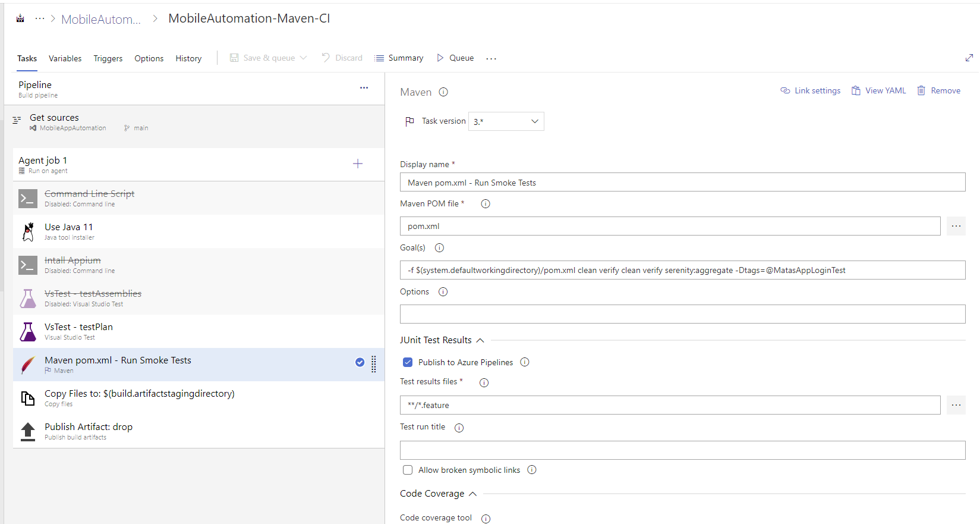
Task: Select Agent job 1
Action: click(x=198, y=165)
